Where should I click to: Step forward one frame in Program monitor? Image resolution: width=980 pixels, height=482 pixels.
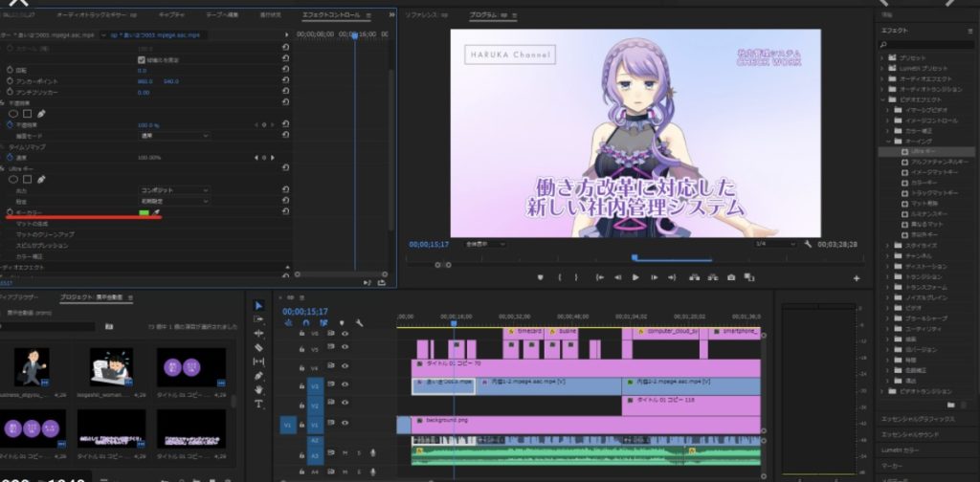654,278
